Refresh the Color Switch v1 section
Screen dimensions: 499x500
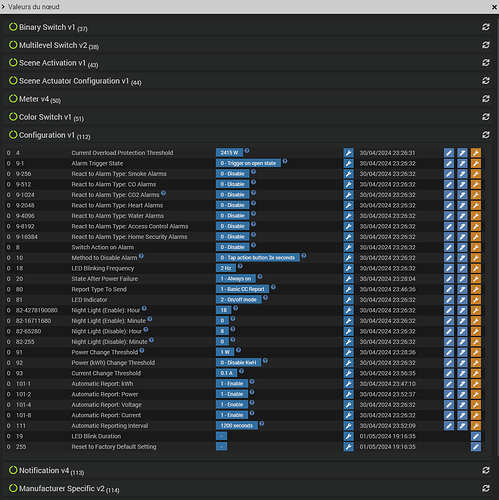click(486, 117)
